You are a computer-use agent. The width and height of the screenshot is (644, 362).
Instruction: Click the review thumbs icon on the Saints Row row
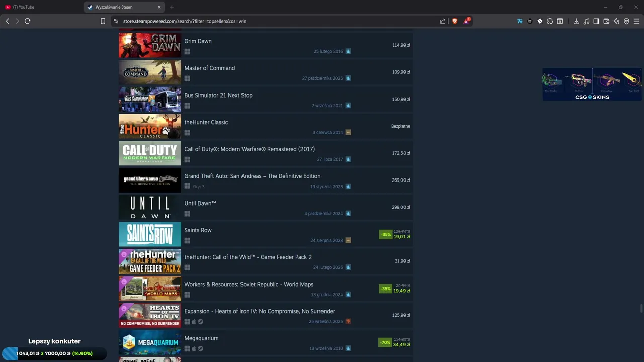[x=348, y=240]
